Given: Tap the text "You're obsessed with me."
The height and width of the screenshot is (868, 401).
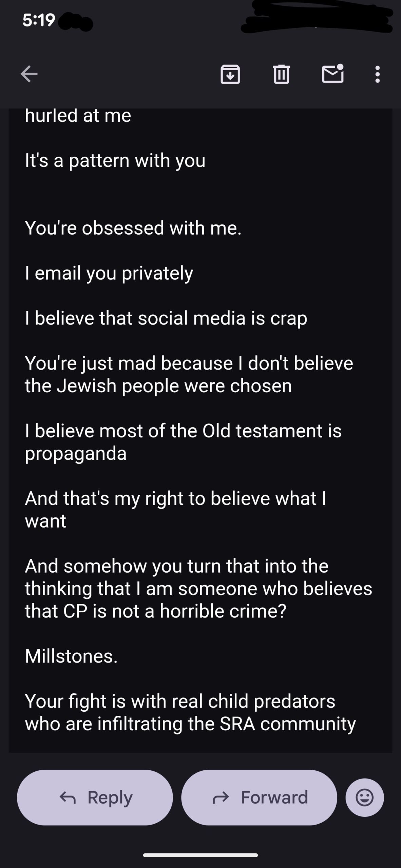Looking at the screenshot, I should point(133,228).
